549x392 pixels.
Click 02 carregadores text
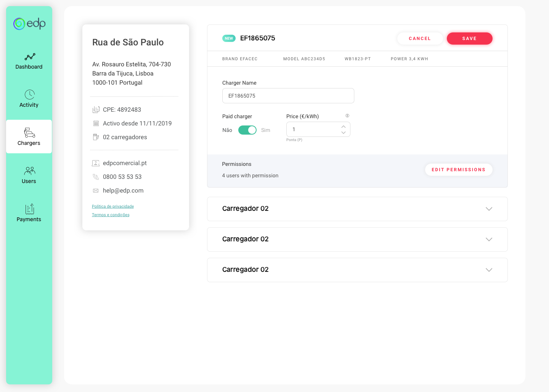click(125, 137)
